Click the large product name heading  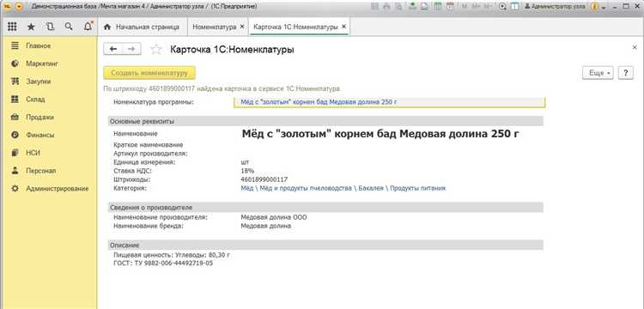[380, 134]
